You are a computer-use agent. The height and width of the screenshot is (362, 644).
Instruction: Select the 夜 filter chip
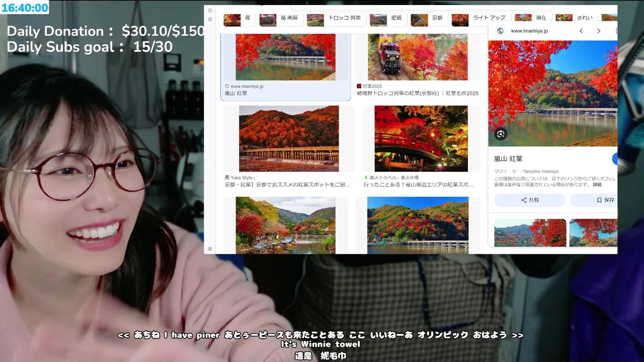pyautogui.click(x=238, y=19)
